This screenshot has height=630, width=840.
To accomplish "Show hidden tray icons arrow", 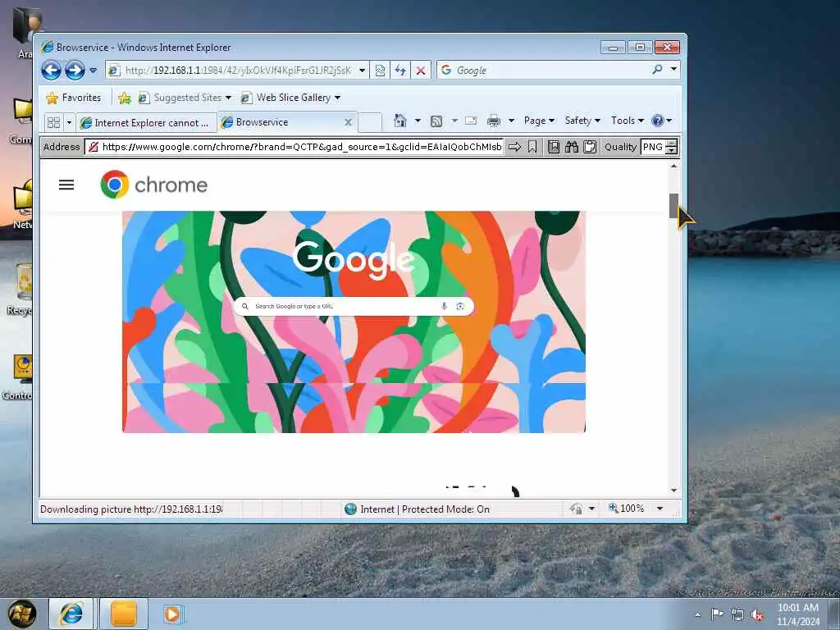I will (x=697, y=614).
